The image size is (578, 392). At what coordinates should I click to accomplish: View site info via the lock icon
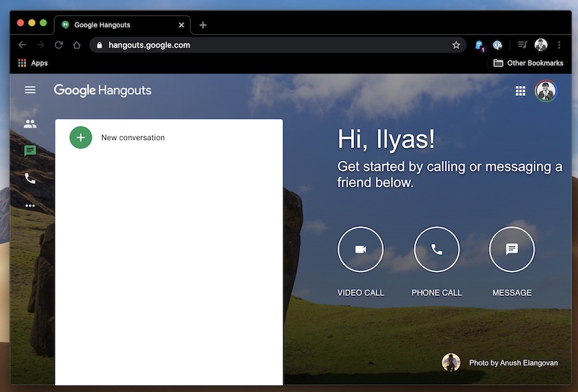coord(99,45)
